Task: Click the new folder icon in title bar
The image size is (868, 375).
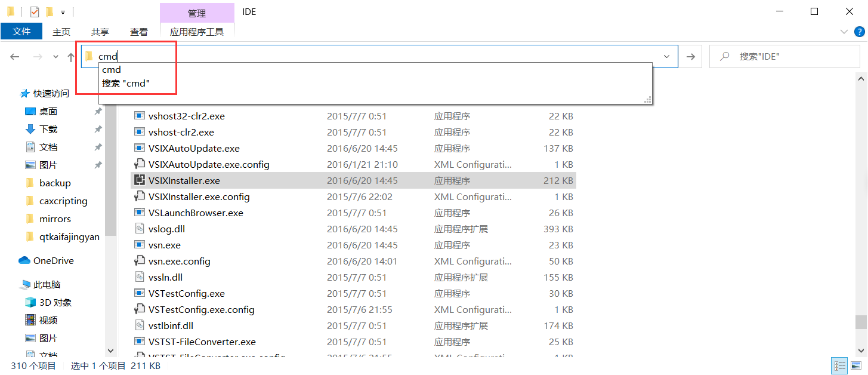Action: 49,11
